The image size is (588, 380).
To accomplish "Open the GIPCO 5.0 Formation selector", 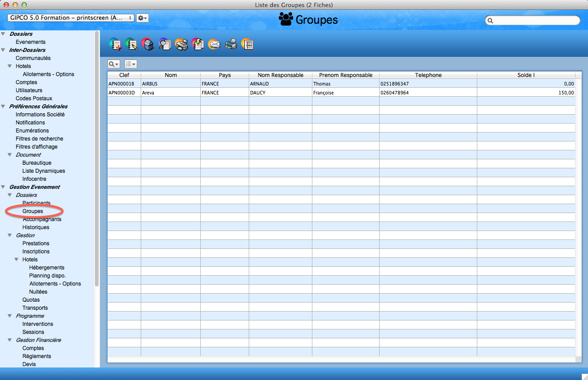I will tap(70, 18).
